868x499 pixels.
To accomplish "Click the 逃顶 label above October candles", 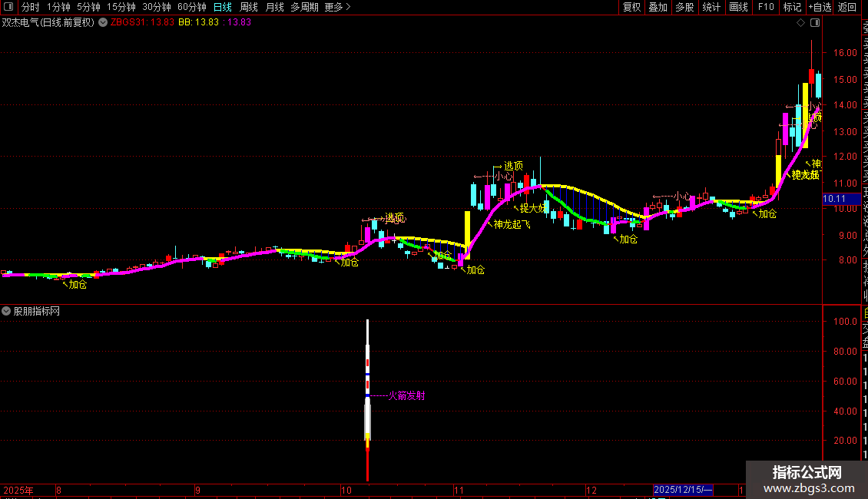I will click(x=396, y=218).
